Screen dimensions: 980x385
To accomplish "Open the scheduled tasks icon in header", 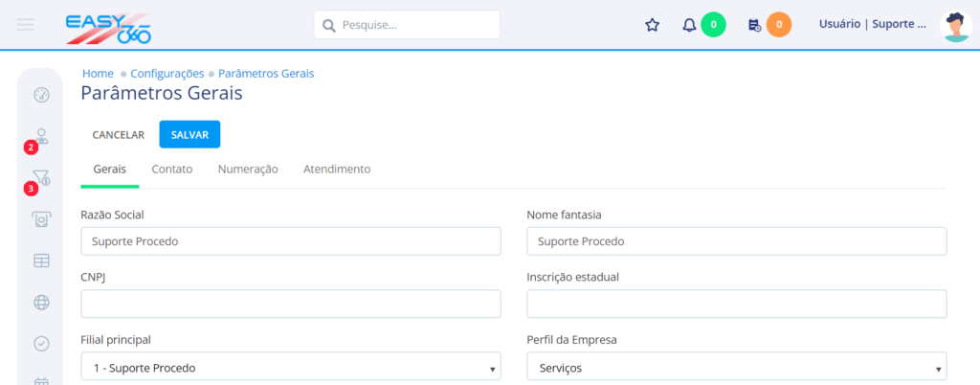I will [754, 25].
